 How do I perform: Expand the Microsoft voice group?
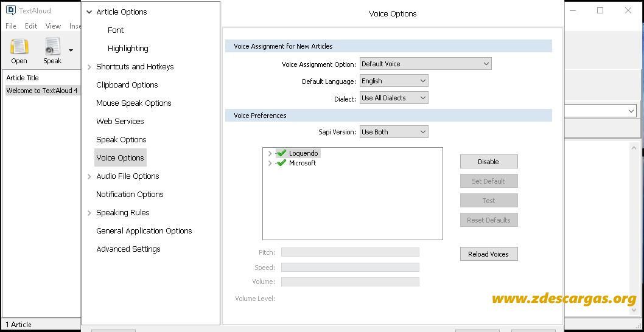pos(270,163)
